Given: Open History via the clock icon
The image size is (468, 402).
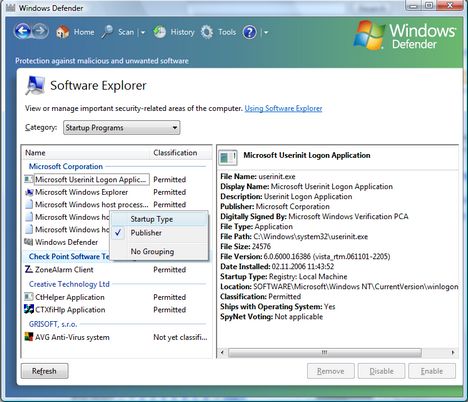Looking at the screenshot, I should (160, 32).
